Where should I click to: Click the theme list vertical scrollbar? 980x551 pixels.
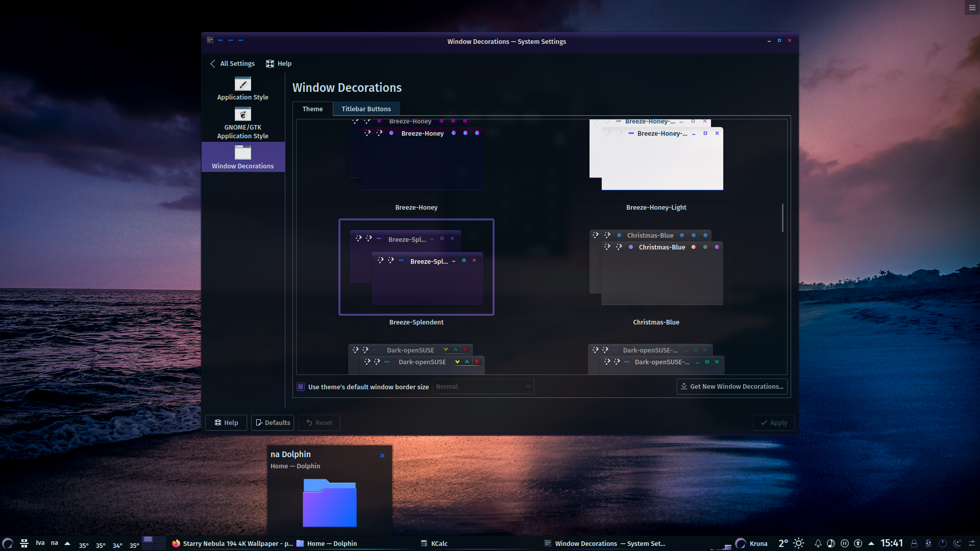tap(782, 218)
